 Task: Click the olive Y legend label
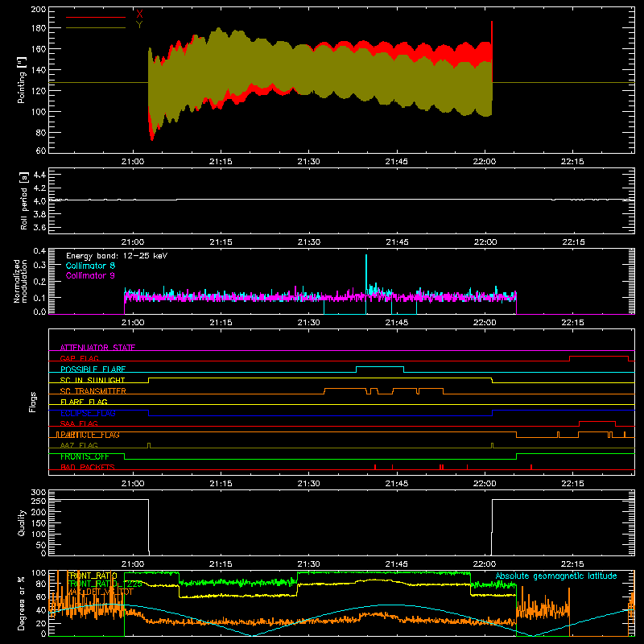(x=139, y=25)
